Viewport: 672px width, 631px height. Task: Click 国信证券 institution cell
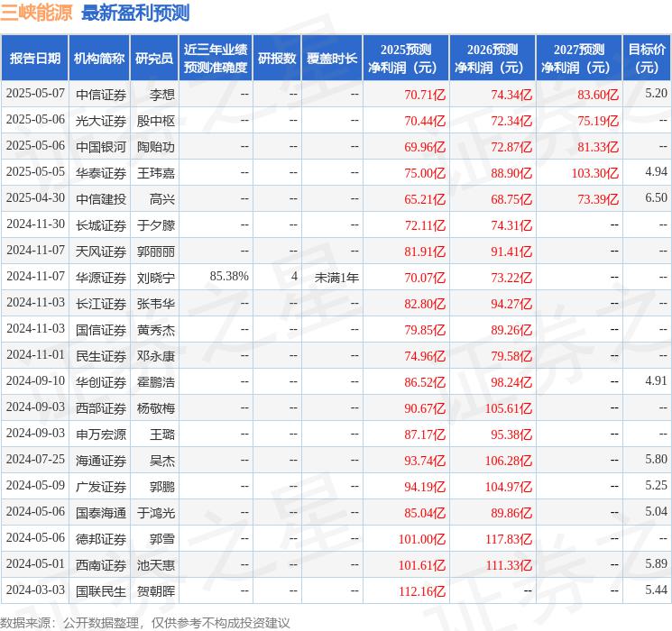pyautogui.click(x=101, y=330)
